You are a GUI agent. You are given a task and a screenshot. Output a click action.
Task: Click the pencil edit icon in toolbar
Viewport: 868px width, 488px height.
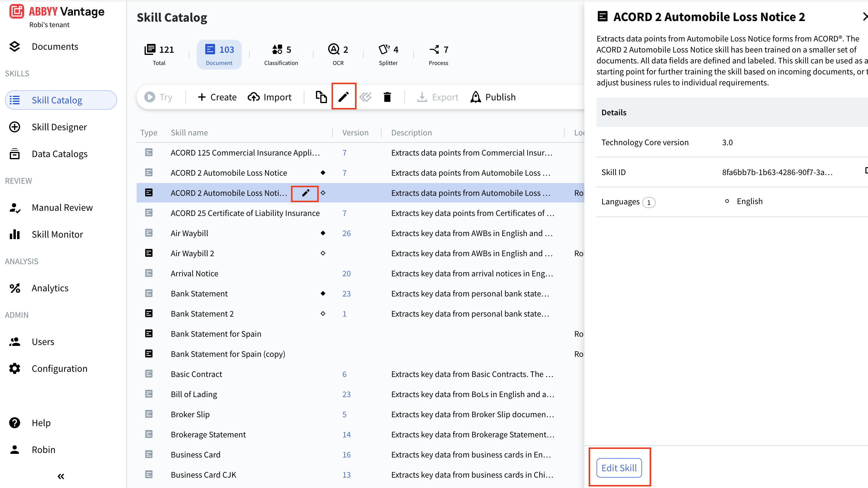[x=343, y=97]
